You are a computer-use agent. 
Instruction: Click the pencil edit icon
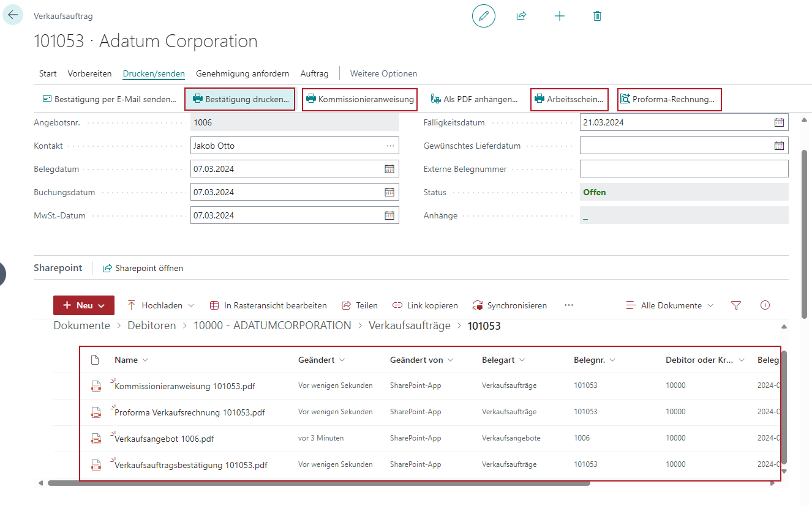pos(484,16)
